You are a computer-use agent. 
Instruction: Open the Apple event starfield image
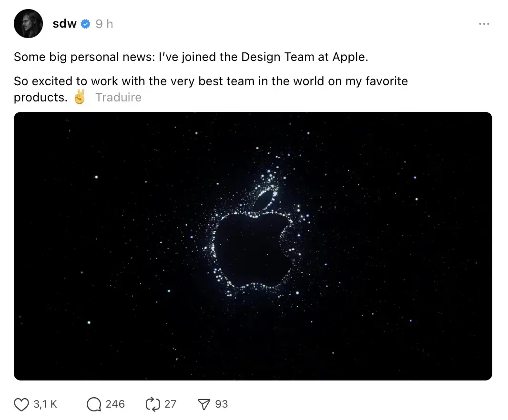point(253,246)
